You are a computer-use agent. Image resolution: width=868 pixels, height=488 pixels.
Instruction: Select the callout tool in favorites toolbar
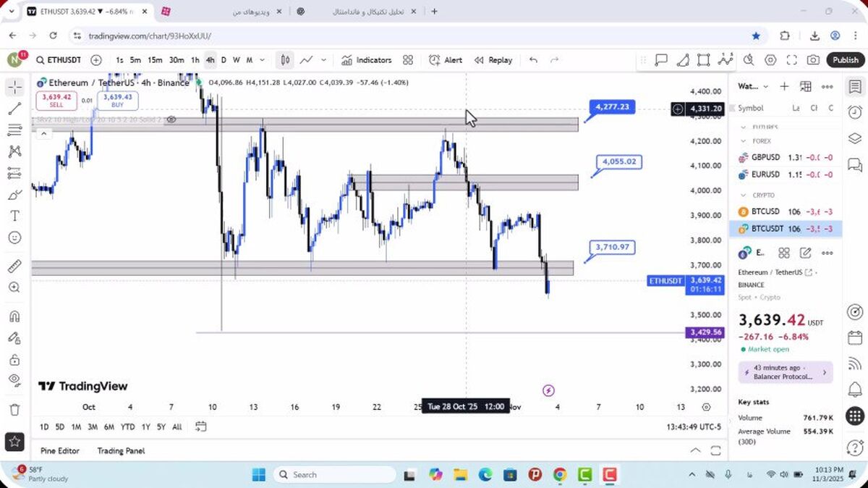(x=661, y=60)
